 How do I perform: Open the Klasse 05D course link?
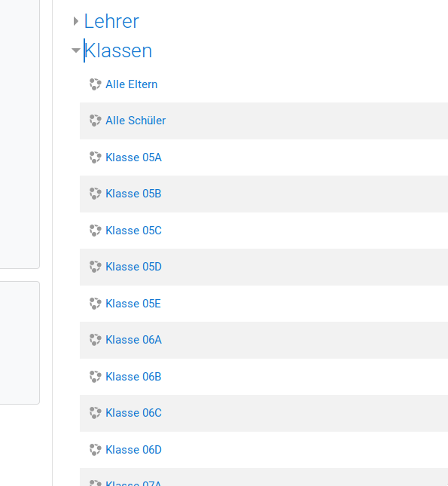[133, 267]
